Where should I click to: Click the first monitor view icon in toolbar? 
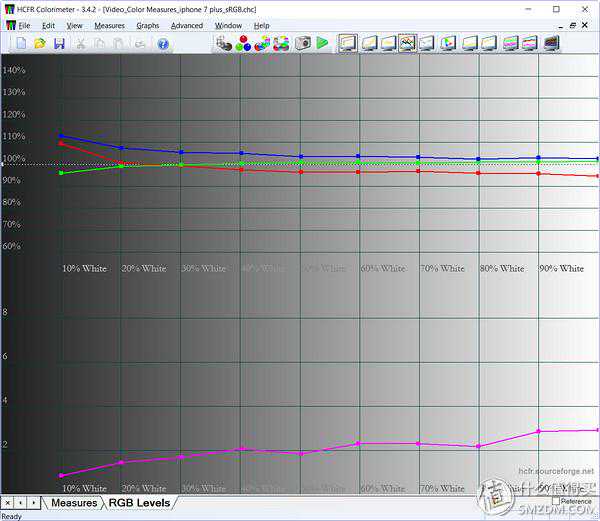pyautogui.click(x=348, y=44)
